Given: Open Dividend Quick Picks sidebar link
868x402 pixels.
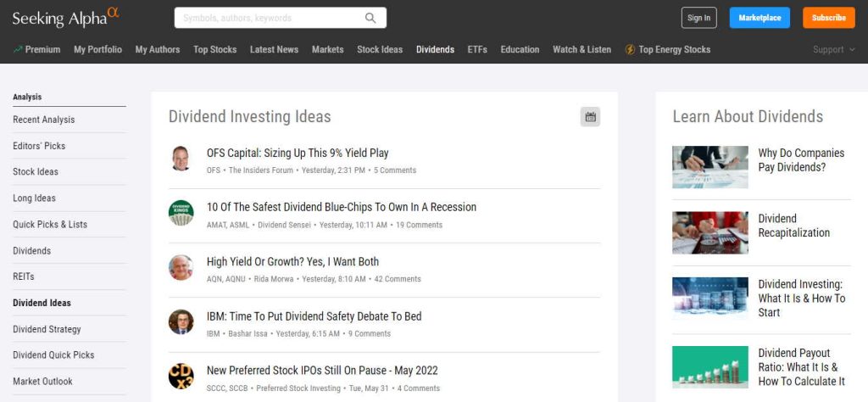Looking at the screenshot, I should (53, 355).
